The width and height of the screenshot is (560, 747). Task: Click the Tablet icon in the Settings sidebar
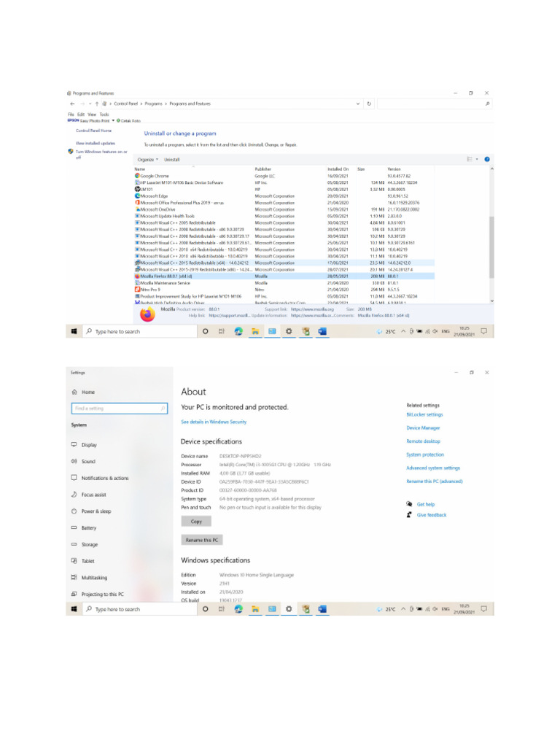[x=74, y=561]
